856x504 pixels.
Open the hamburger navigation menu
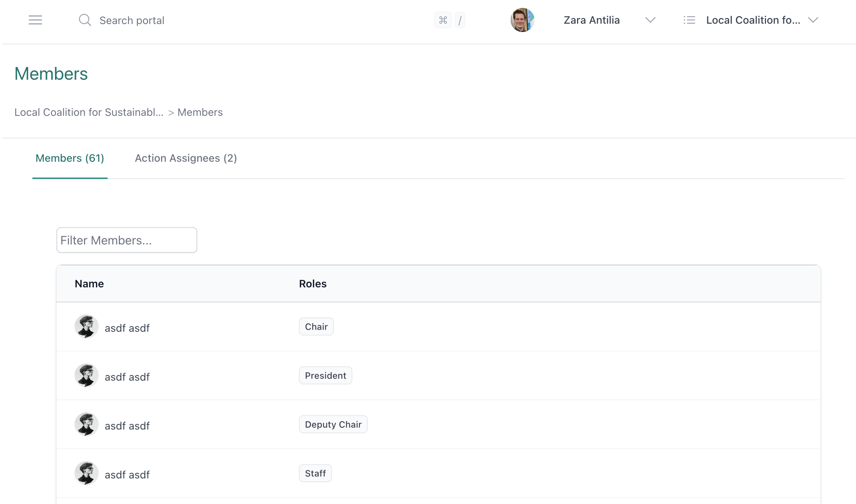[35, 20]
